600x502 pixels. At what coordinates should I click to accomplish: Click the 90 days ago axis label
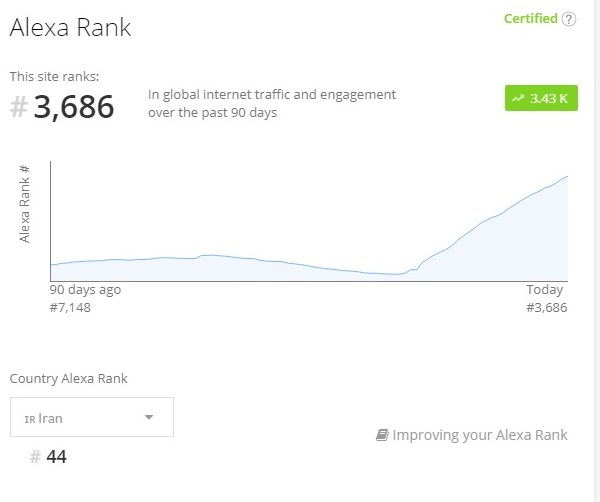85,289
